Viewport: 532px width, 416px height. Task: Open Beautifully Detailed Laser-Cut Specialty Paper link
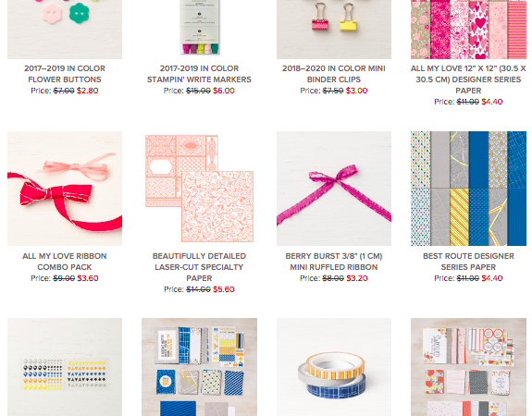(x=199, y=267)
